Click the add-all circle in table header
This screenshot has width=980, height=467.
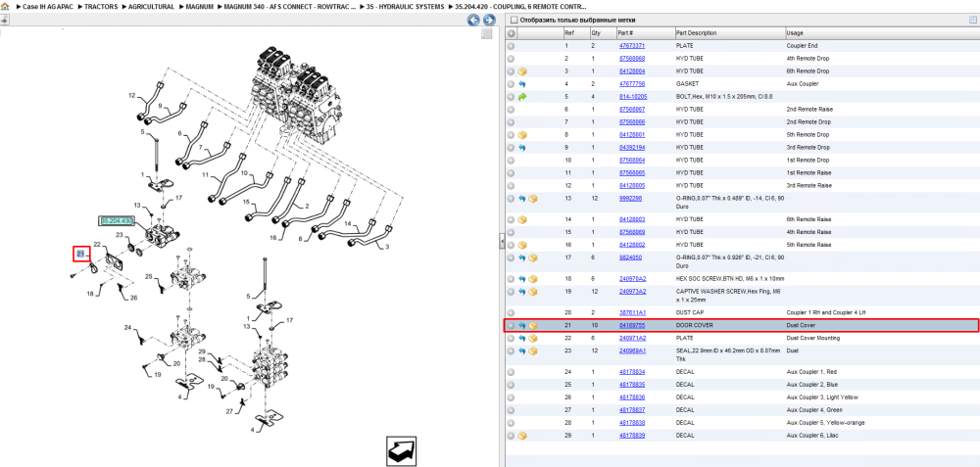click(512, 32)
